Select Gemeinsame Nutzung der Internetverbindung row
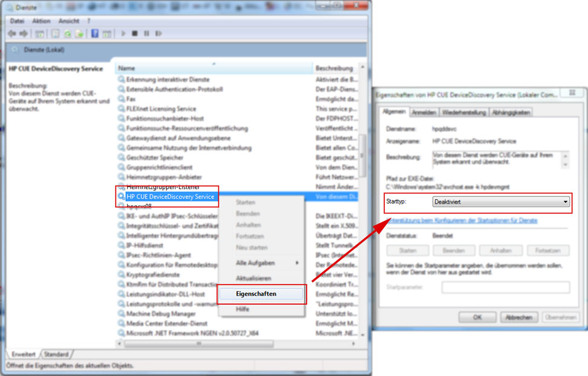The width and height of the screenshot is (588, 376). [x=237, y=147]
